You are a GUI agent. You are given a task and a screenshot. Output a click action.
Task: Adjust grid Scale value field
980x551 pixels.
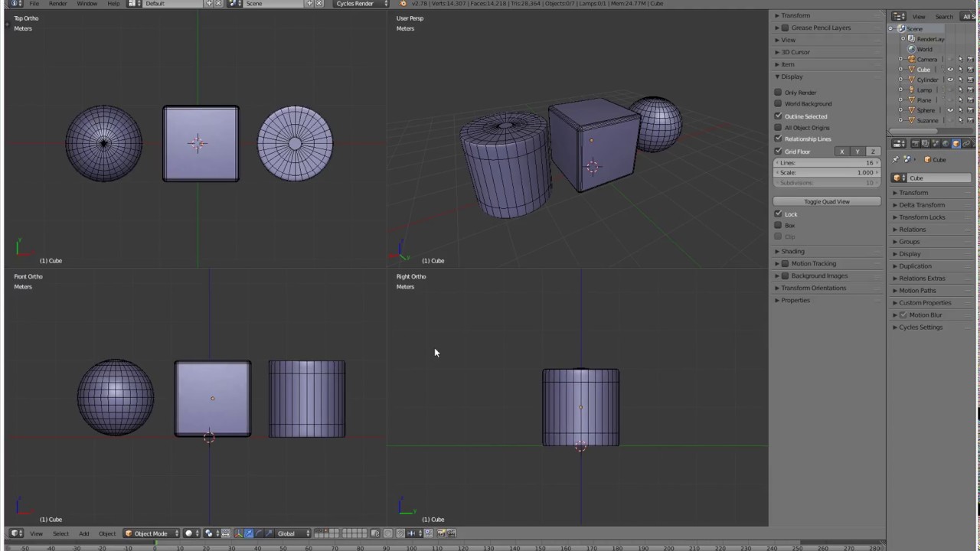(x=827, y=172)
